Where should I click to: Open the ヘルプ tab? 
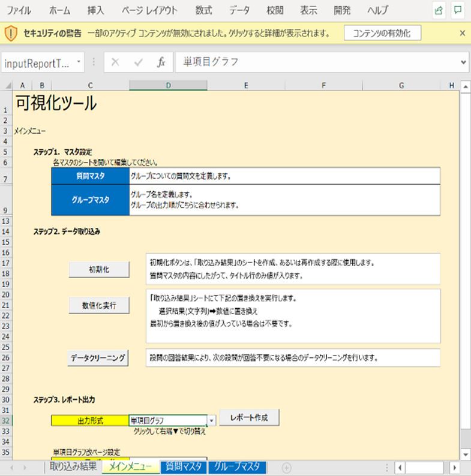click(x=378, y=10)
